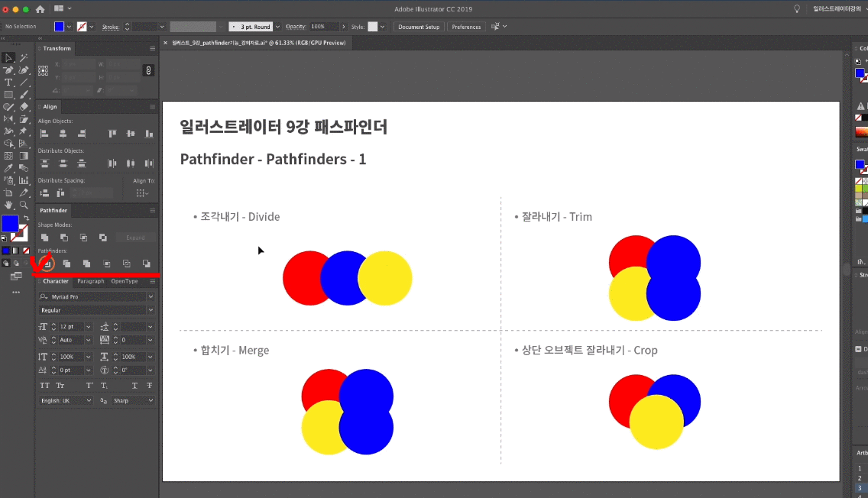Click Merge pathfinder icon
Screen dimensions: 868x498
pyautogui.click(x=86, y=264)
